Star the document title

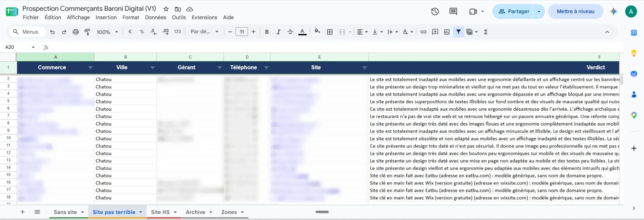(166, 9)
